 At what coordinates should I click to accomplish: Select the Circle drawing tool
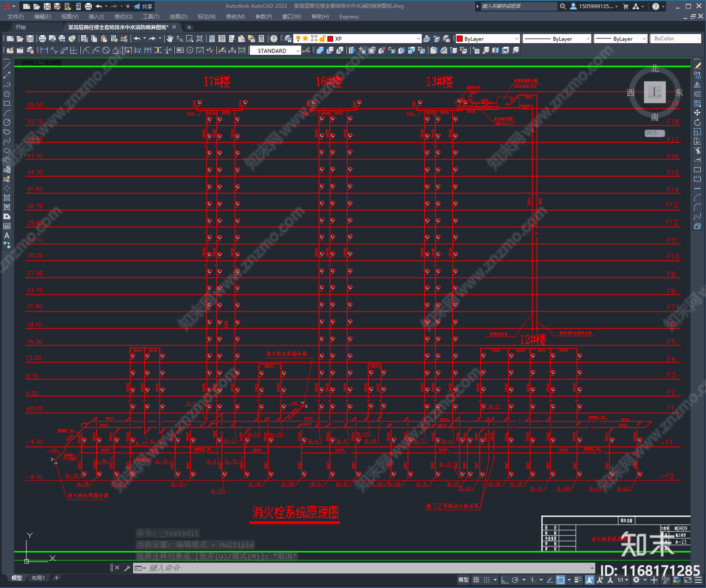[7, 122]
